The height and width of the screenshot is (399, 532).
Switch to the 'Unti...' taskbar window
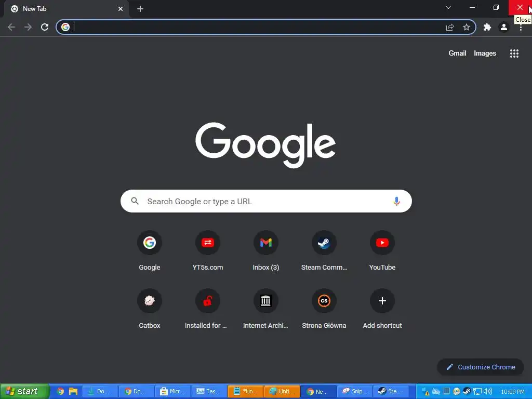[x=282, y=391]
